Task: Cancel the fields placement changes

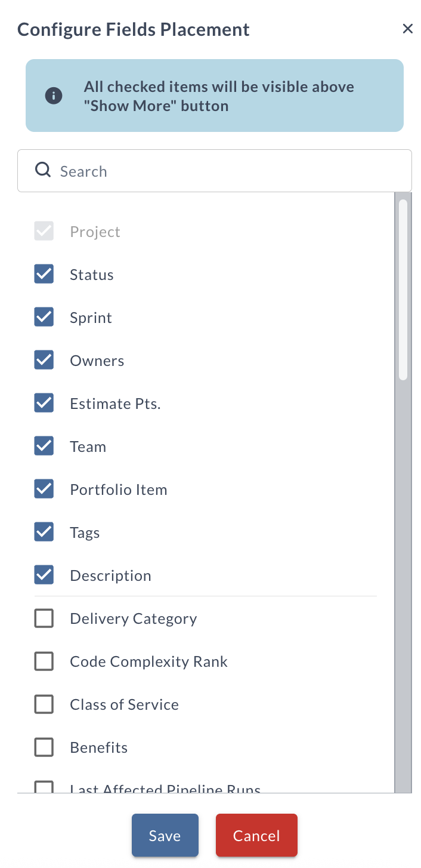Action: [256, 835]
